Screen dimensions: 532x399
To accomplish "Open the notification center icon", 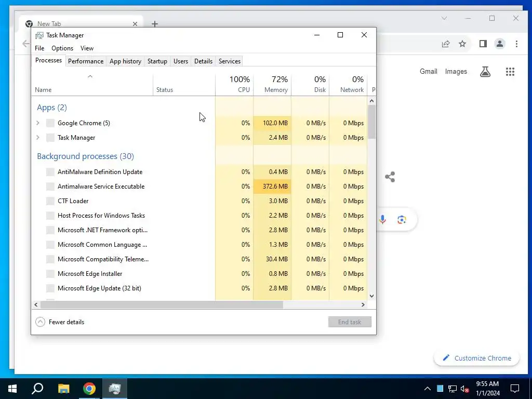I will point(515,389).
